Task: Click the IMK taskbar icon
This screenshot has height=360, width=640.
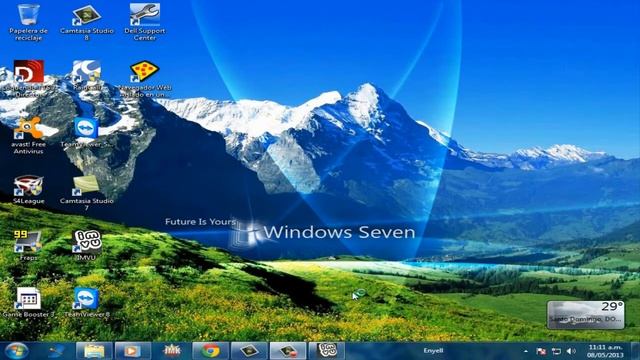Action: click(171, 351)
